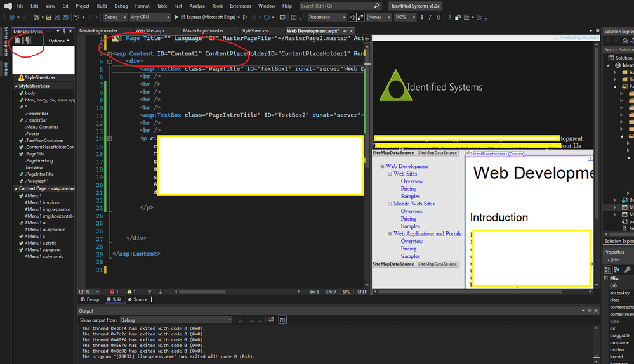The height and width of the screenshot is (364, 634).
Task: Open the Show output from Debug dropdown
Action: tap(176, 320)
